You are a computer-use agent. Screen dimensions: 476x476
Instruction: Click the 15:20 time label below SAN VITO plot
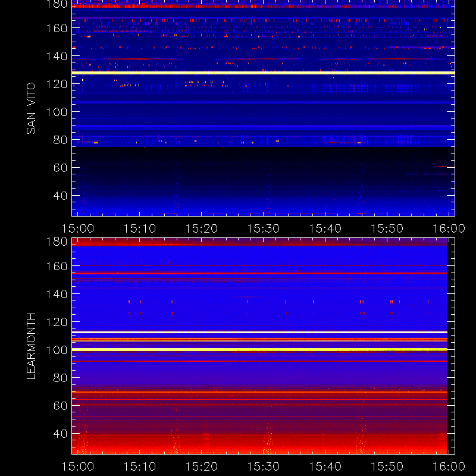(202, 228)
